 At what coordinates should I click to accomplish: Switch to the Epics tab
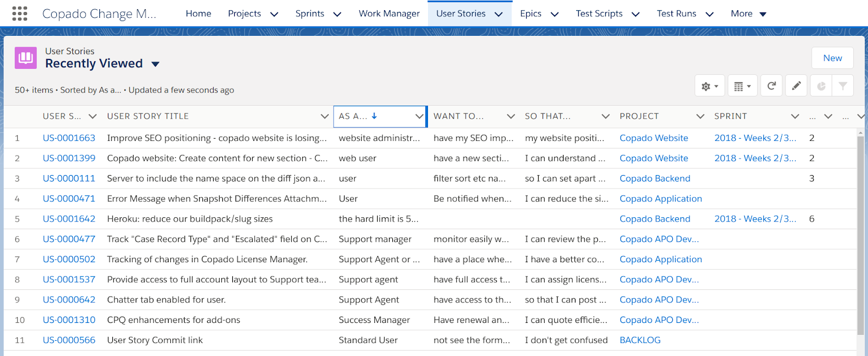coord(531,14)
